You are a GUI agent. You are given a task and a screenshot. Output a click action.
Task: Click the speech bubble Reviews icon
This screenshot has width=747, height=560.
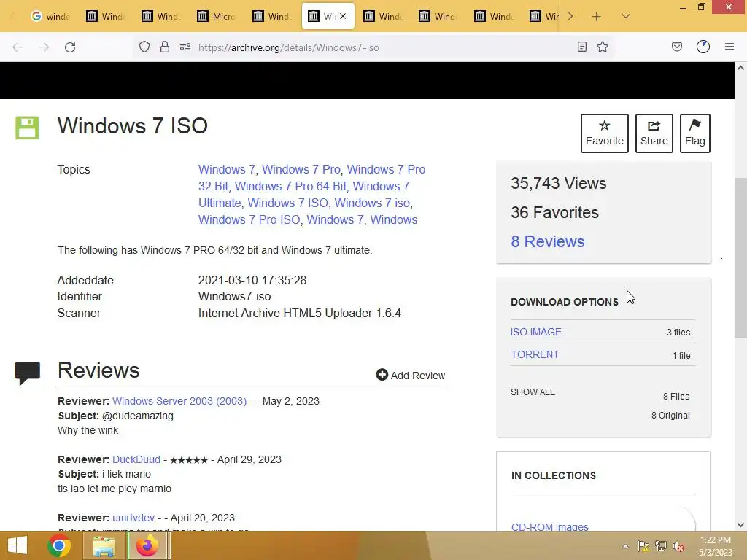tap(27, 373)
